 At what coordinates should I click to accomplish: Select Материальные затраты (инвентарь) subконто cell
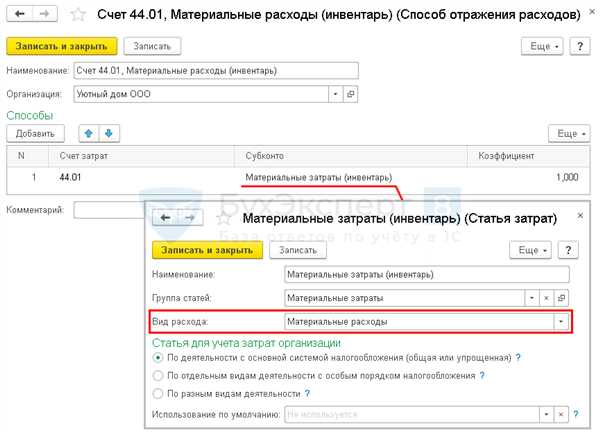[351, 177]
